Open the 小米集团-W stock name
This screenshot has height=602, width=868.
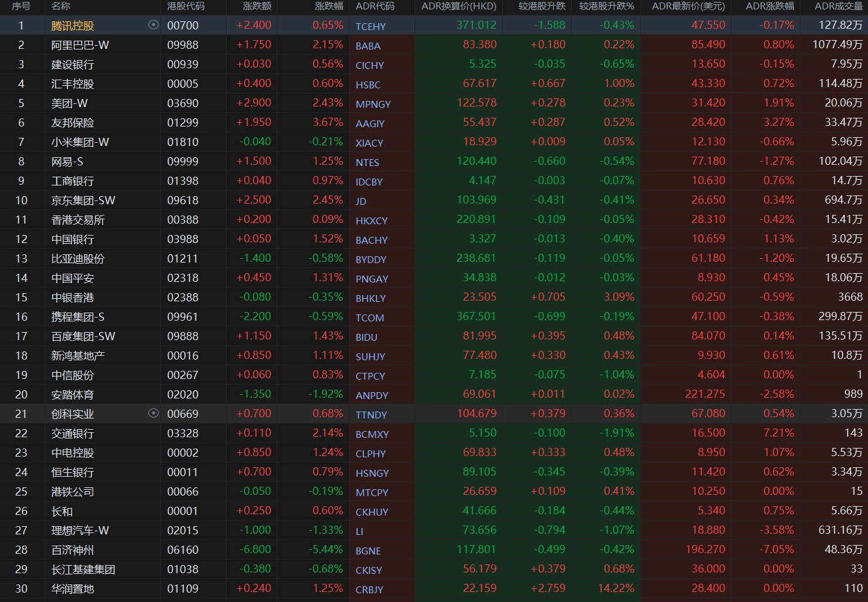tap(80, 142)
